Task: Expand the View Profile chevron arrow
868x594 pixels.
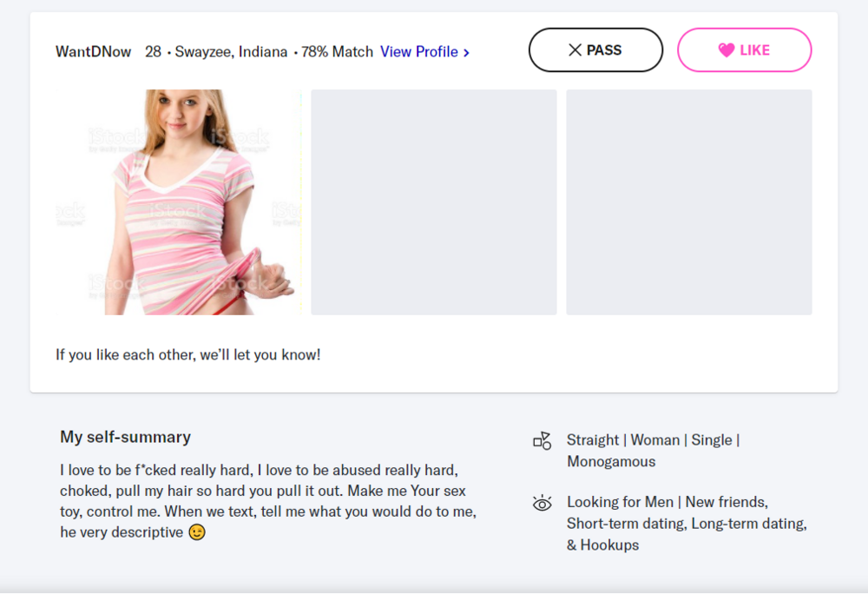Action: point(467,52)
